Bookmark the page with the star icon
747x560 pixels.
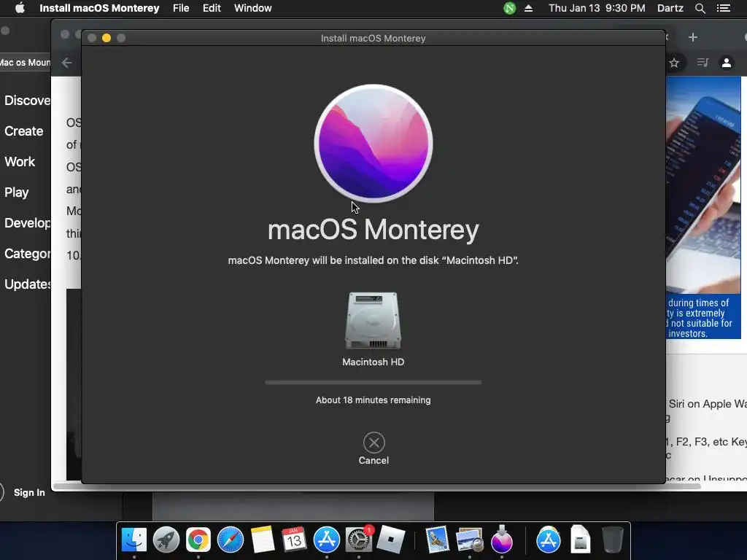pyautogui.click(x=673, y=63)
